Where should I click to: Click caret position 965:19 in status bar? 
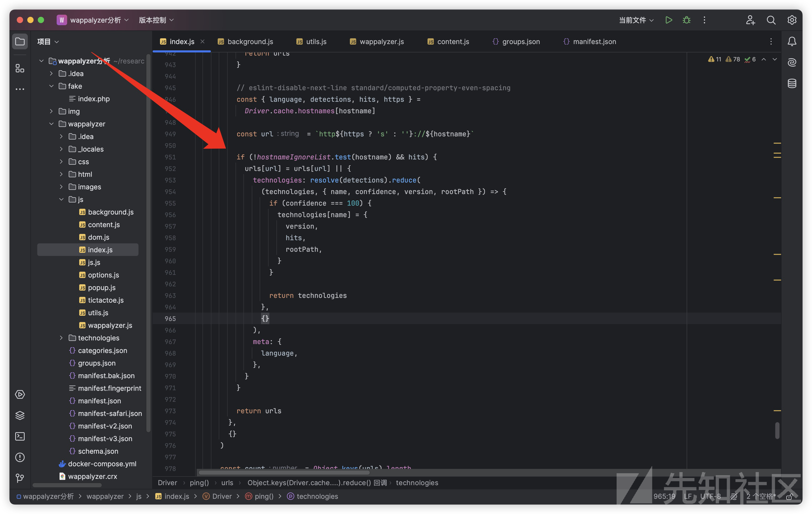click(x=664, y=496)
